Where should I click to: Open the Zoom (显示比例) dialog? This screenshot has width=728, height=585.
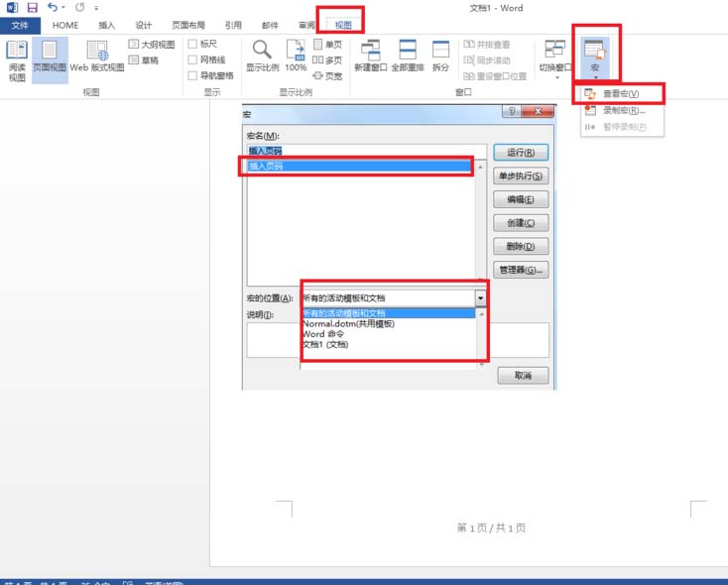click(x=262, y=56)
